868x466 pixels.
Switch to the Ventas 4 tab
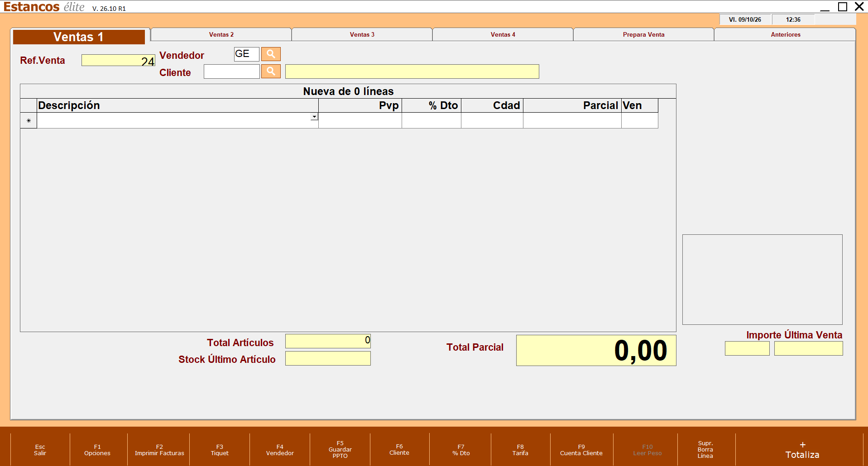click(x=503, y=34)
